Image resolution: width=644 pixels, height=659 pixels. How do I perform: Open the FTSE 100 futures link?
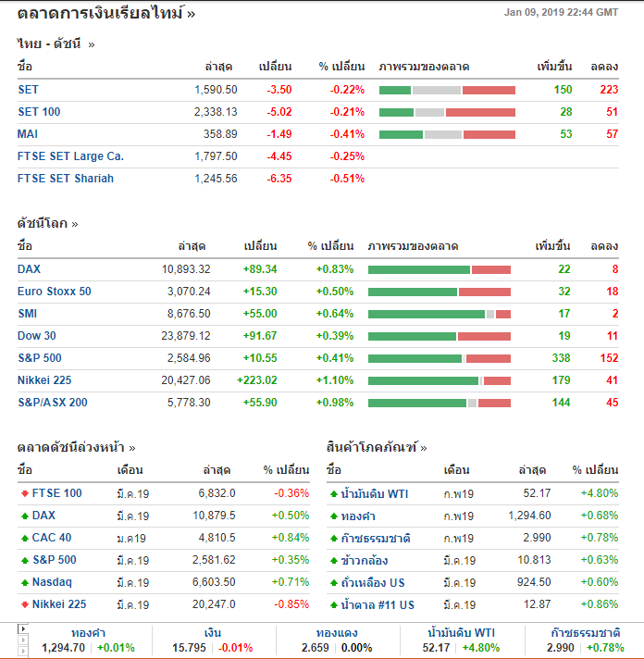coord(57,493)
